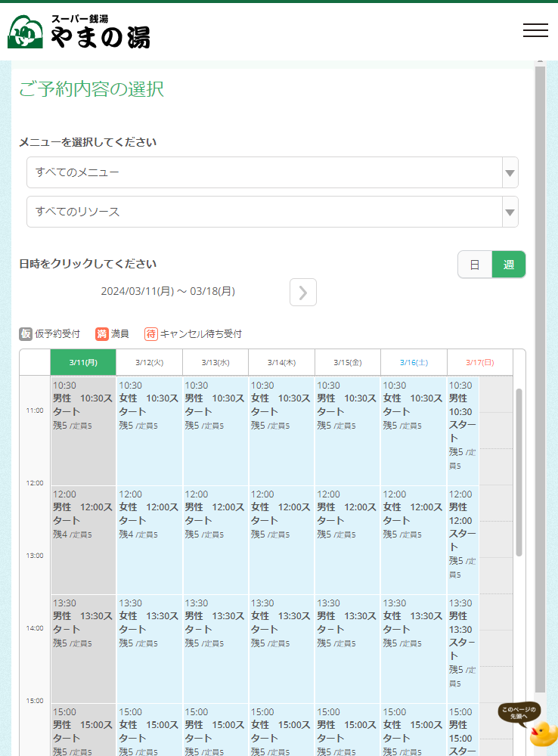558x756 pixels.
Task: Select the 3/11(月) column header
Action: 83,362
